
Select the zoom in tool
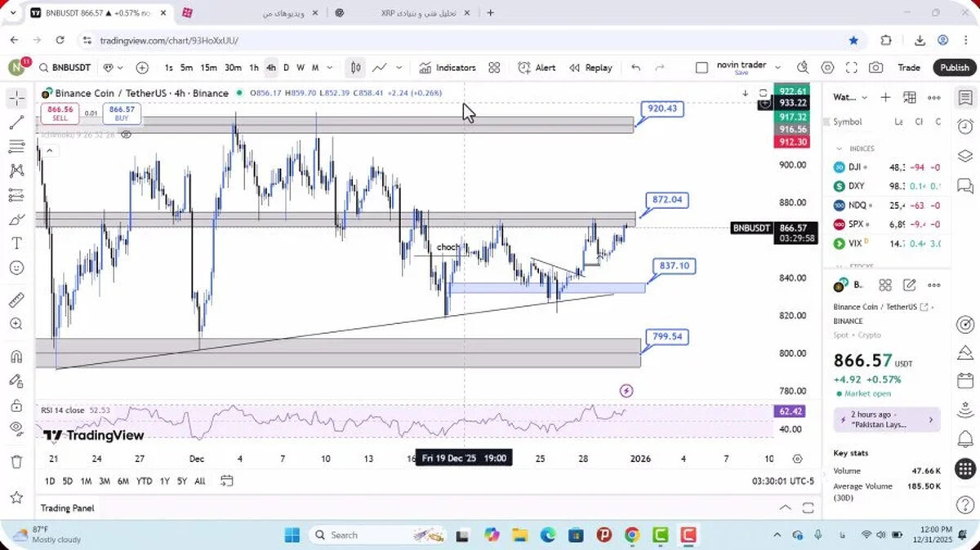tap(16, 324)
